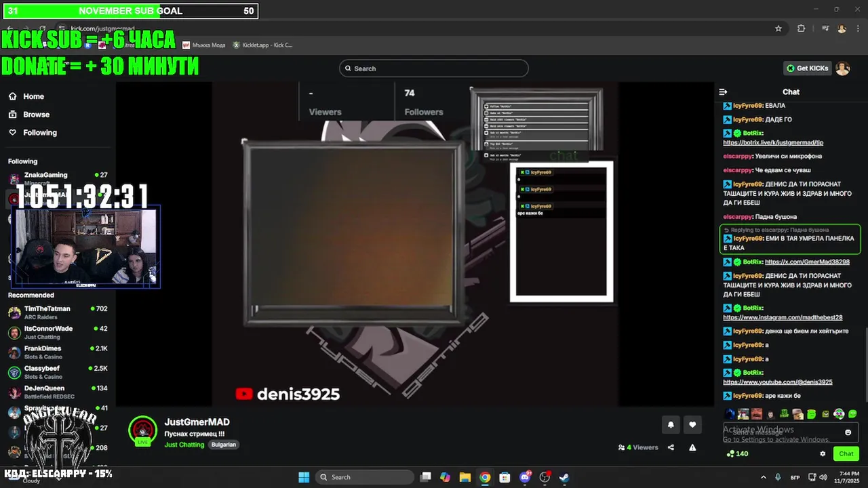Open chat settings gear icon
The height and width of the screenshot is (488, 868).
pyautogui.click(x=823, y=454)
